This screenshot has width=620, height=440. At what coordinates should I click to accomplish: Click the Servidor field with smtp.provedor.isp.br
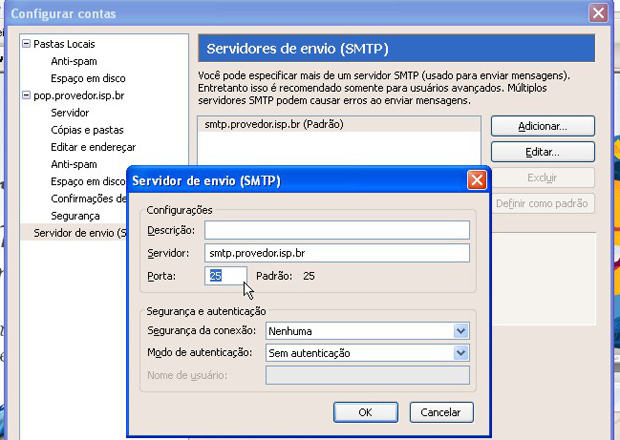point(337,253)
